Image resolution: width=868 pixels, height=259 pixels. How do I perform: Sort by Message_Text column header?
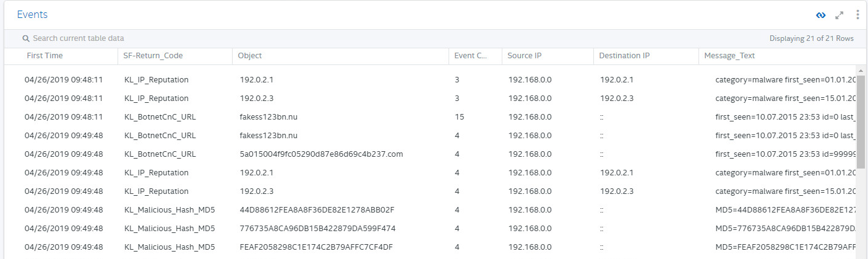tap(729, 56)
